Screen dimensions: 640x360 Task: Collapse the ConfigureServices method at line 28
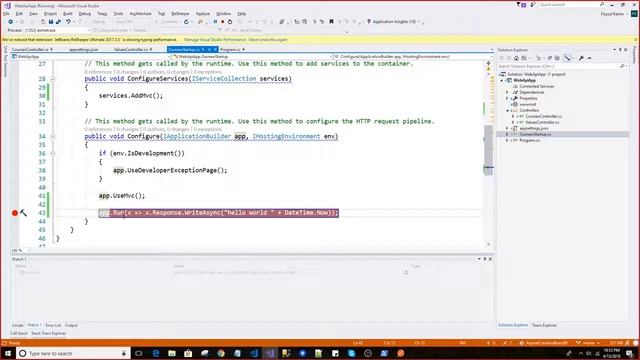[53, 79]
